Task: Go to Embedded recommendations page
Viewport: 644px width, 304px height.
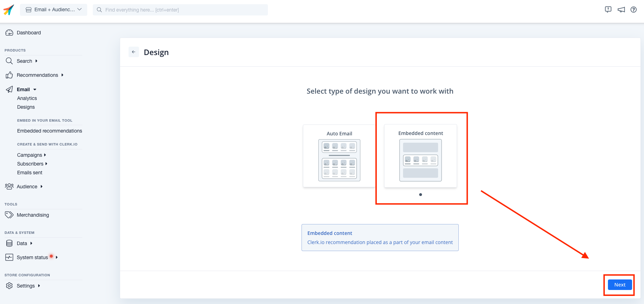Action: (x=49, y=131)
